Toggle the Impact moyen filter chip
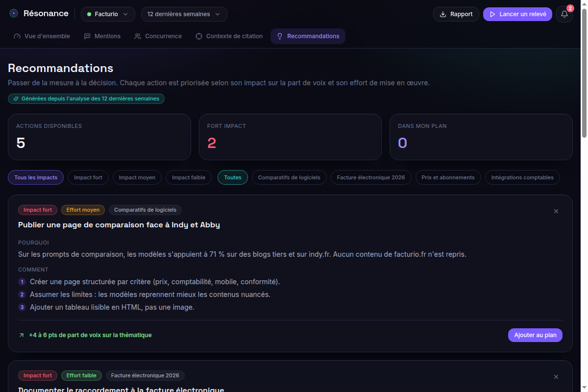 137,177
